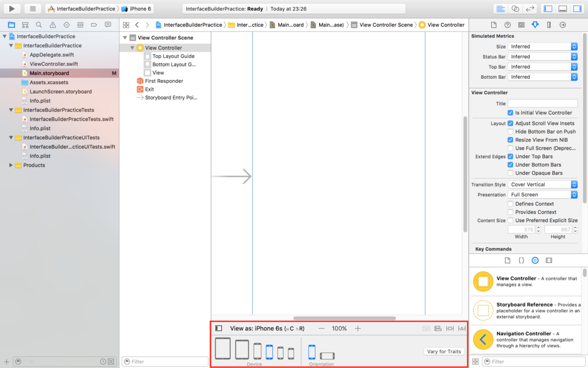Click the Vary for Traits button
This screenshot has height=368, width=588.
tap(444, 351)
